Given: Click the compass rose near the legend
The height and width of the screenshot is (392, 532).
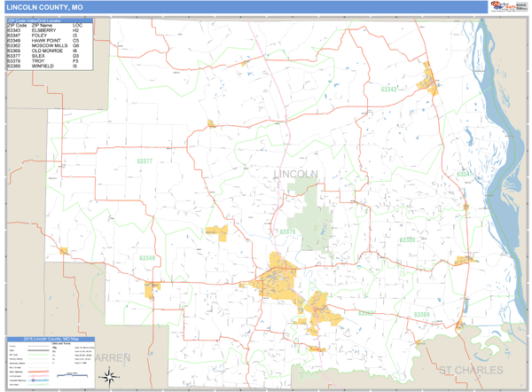Looking at the screenshot, I should [107, 376].
